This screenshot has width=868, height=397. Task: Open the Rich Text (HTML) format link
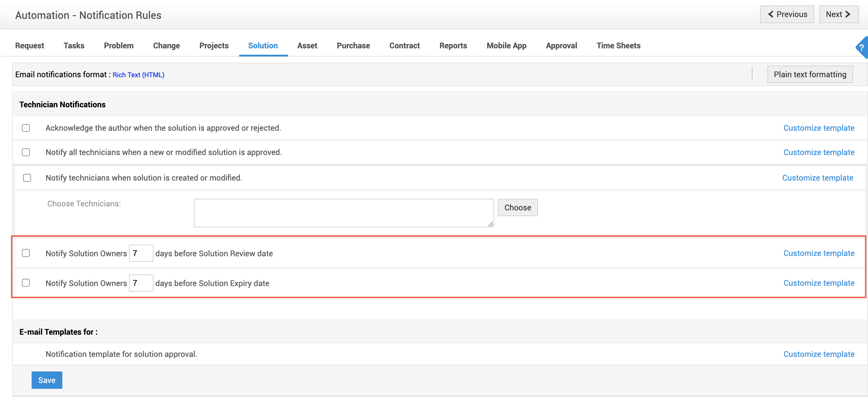pyautogui.click(x=139, y=75)
